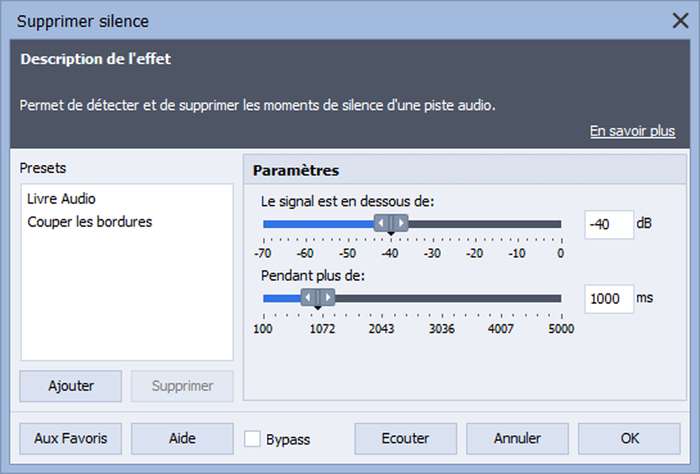The height and width of the screenshot is (474, 700).
Task: Click the dB threshold input field
Action: point(609,225)
